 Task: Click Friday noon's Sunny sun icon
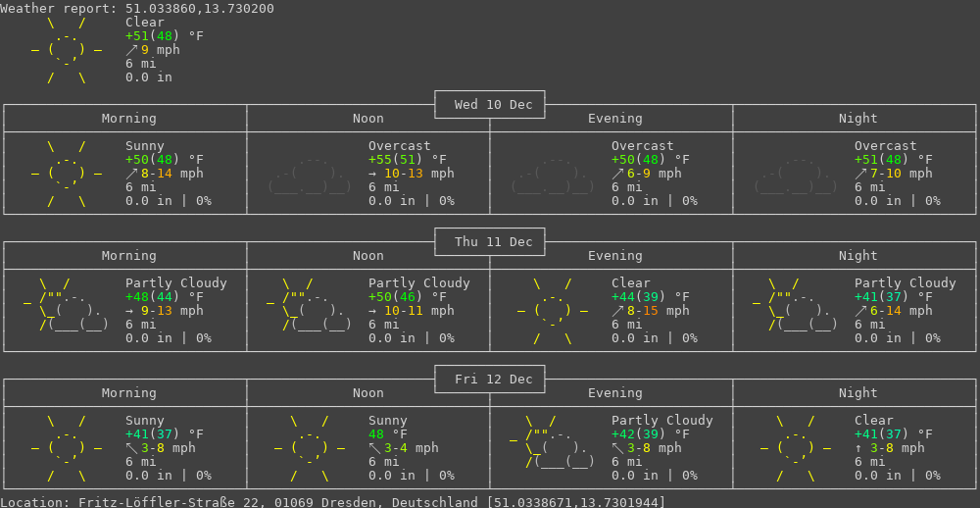[310, 448]
